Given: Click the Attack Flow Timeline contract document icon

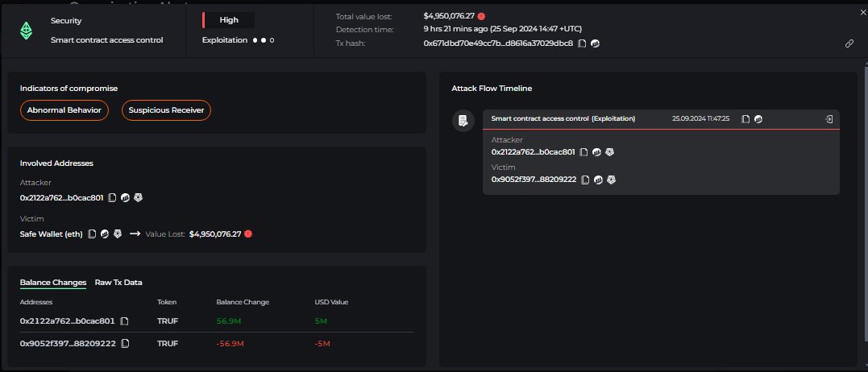Looking at the screenshot, I should pyautogui.click(x=463, y=121).
